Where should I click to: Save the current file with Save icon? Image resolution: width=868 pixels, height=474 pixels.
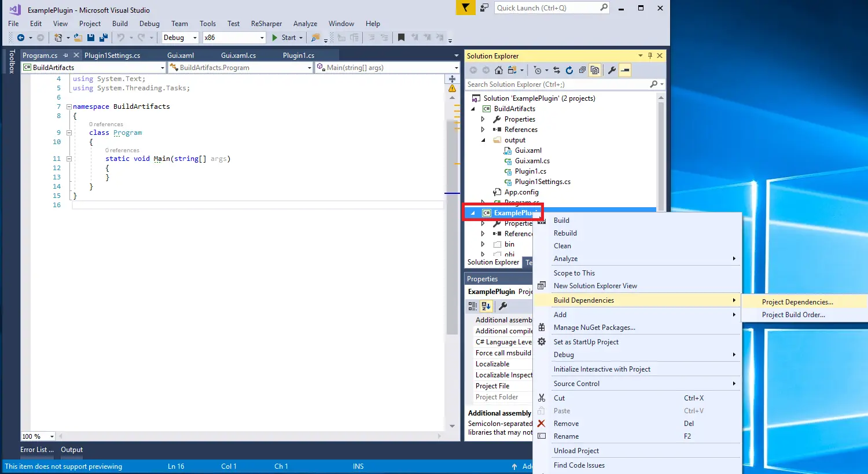[91, 38]
